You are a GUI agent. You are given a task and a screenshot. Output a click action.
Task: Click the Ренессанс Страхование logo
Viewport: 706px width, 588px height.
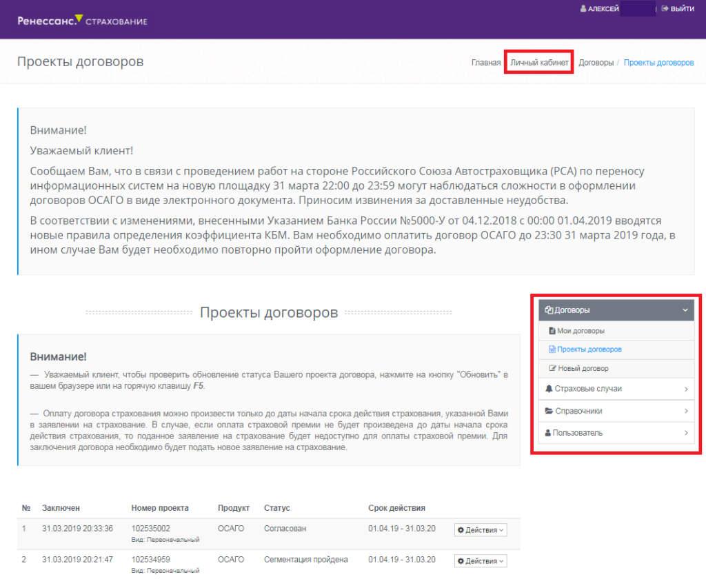[82, 20]
